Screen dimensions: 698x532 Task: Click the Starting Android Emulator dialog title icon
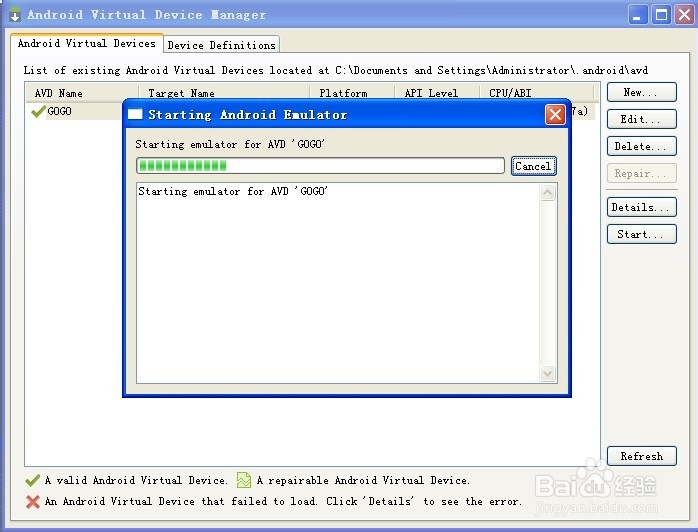pyautogui.click(x=135, y=114)
